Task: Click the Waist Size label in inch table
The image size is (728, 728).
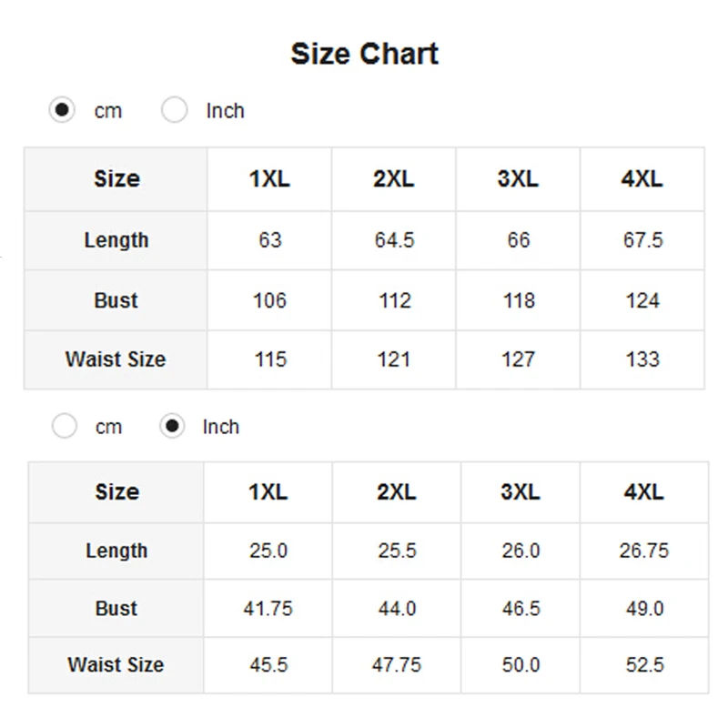Action: pos(116,665)
